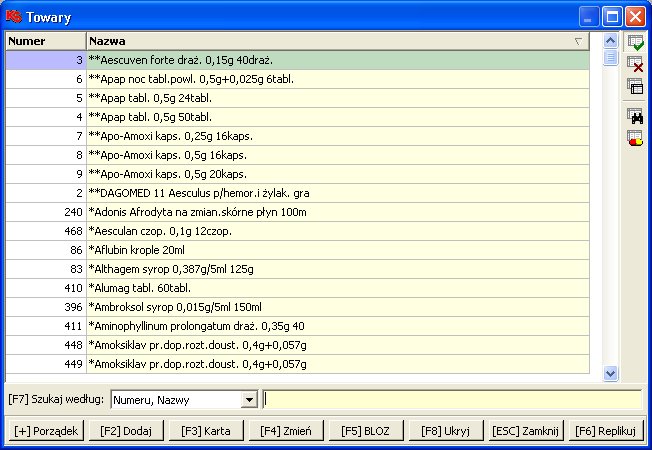This screenshot has height=450, width=652.
Task: Click the [F4] Zmień button
Action: pyautogui.click(x=285, y=431)
